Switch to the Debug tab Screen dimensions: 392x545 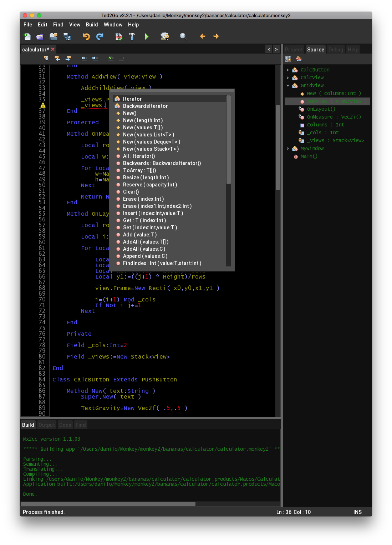point(336,50)
